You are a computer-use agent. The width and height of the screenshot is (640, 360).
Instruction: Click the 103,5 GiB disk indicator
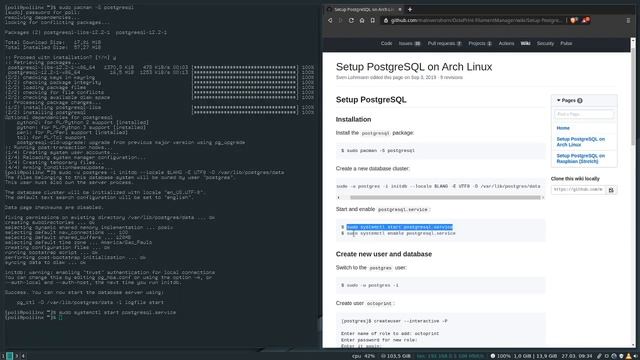(396, 356)
